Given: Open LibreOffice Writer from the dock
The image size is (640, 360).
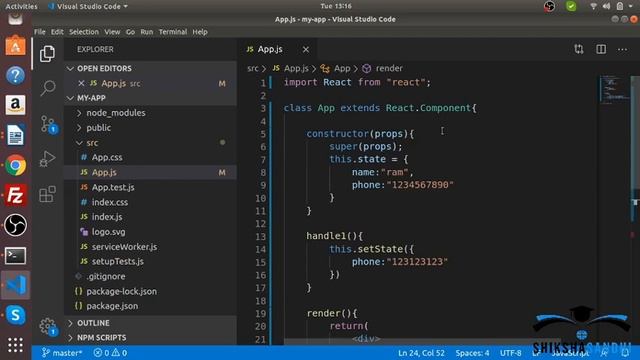Looking at the screenshot, I should tap(15, 135).
